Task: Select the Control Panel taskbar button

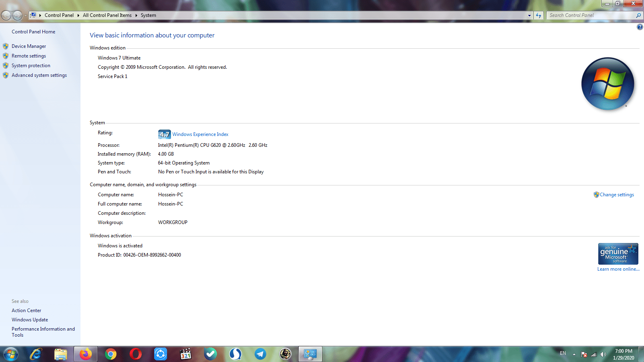Action: (310, 354)
